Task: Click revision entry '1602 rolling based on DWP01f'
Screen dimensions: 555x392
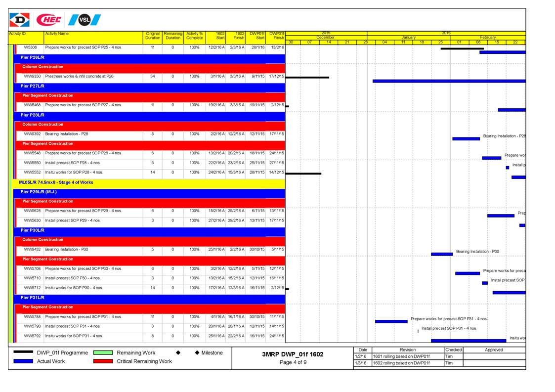Action: pyautogui.click(x=401, y=363)
